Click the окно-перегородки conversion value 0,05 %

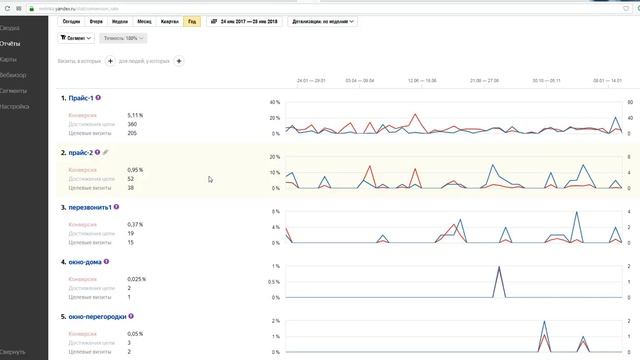pyautogui.click(x=135, y=334)
